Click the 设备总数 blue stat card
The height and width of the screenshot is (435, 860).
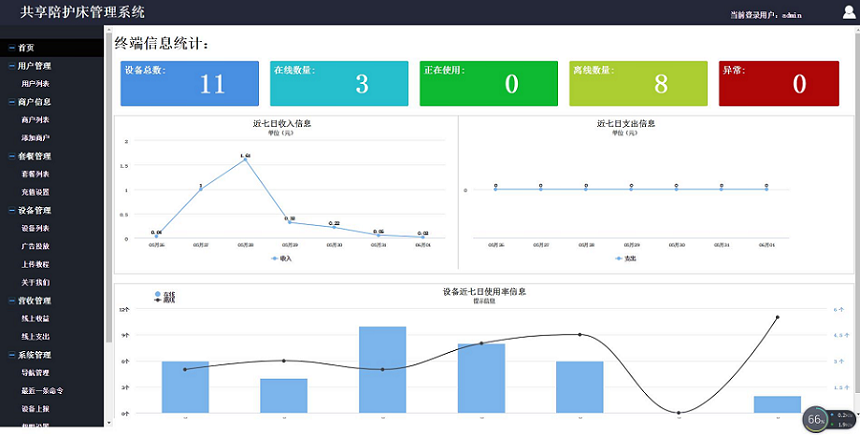coord(189,83)
